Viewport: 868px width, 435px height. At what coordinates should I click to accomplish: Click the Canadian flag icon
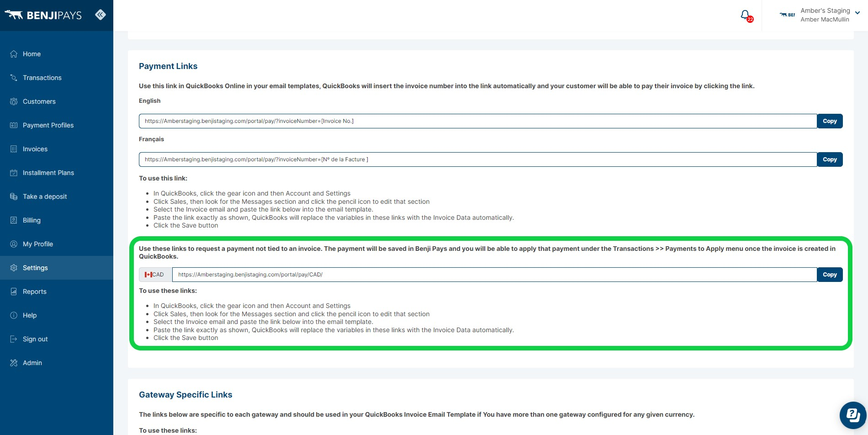point(148,275)
